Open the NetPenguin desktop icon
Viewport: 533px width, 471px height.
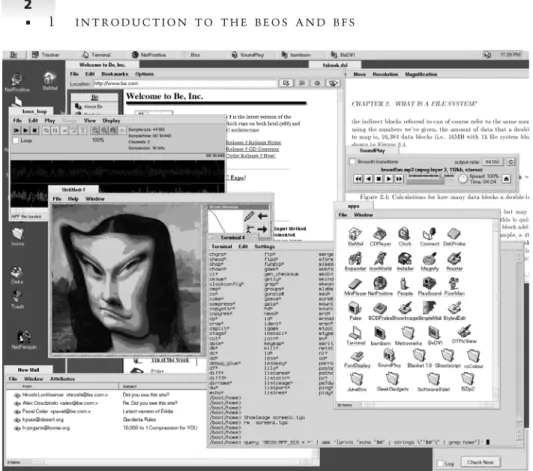tap(24, 340)
